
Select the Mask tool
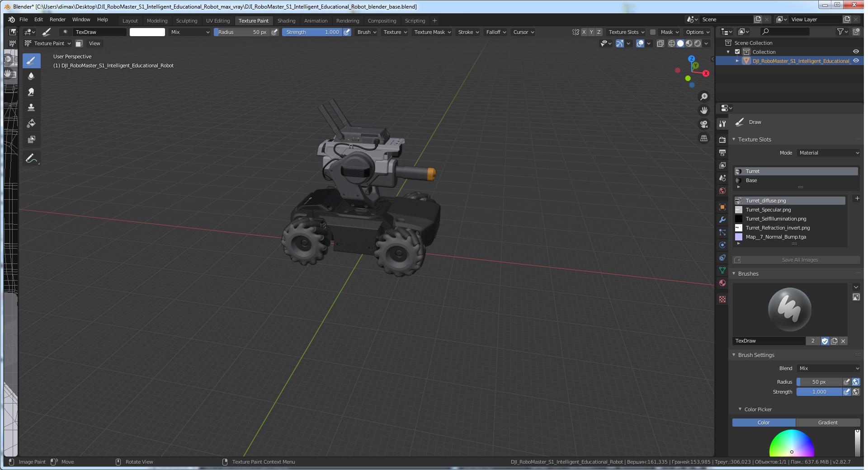pyautogui.click(x=31, y=139)
